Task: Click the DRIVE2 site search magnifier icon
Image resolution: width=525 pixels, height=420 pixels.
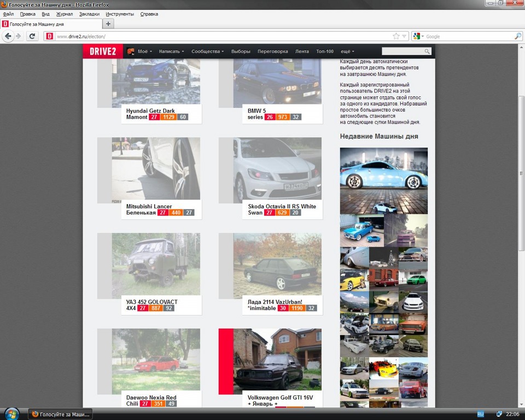Action: (x=427, y=51)
